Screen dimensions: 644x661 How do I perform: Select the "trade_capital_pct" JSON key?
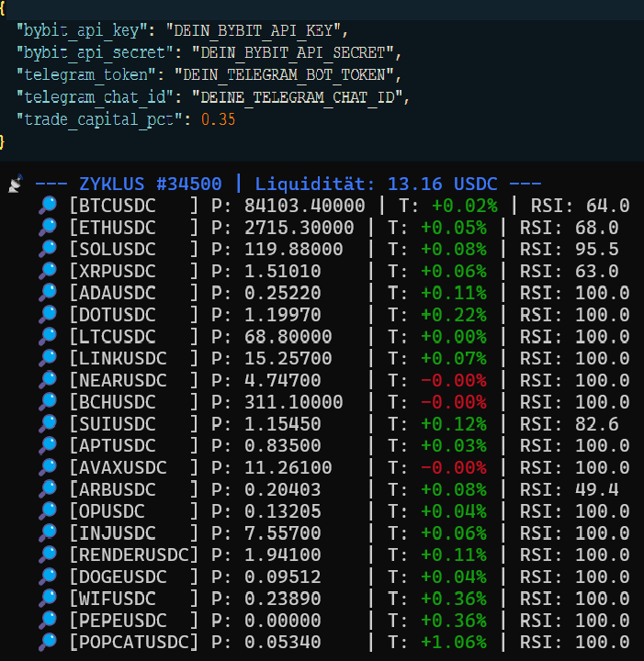tap(99, 119)
